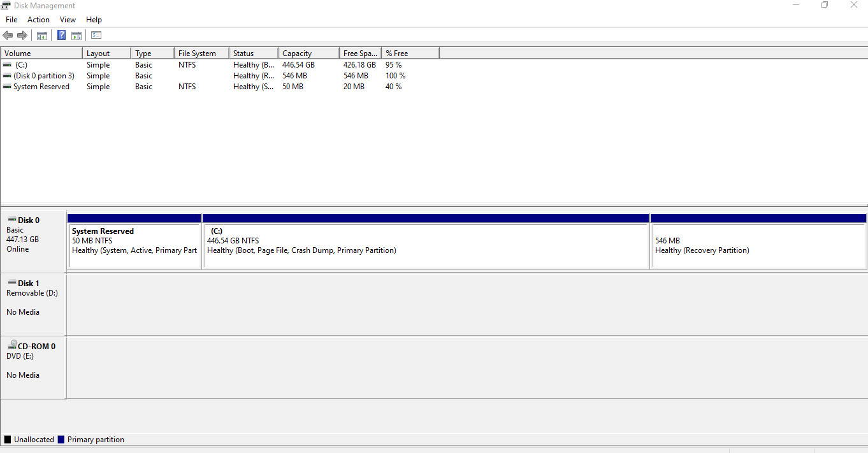Click the Disk 1 removable drive icon

12,283
